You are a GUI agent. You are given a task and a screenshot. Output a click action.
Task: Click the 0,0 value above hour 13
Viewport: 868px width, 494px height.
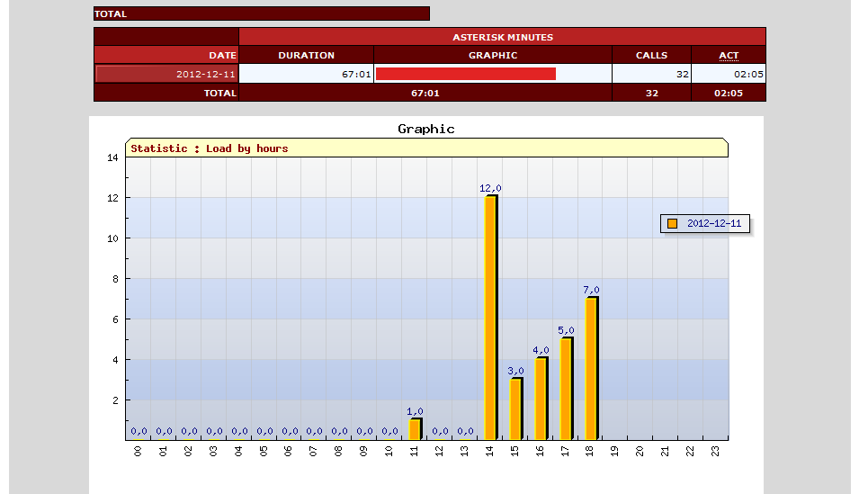point(465,431)
